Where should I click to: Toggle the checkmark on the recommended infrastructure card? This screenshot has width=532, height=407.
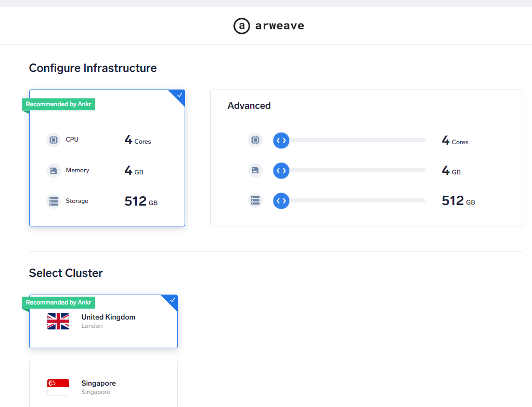tap(179, 95)
